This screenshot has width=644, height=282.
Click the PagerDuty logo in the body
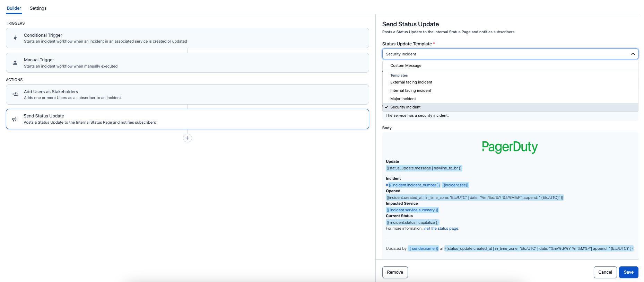pyautogui.click(x=510, y=147)
